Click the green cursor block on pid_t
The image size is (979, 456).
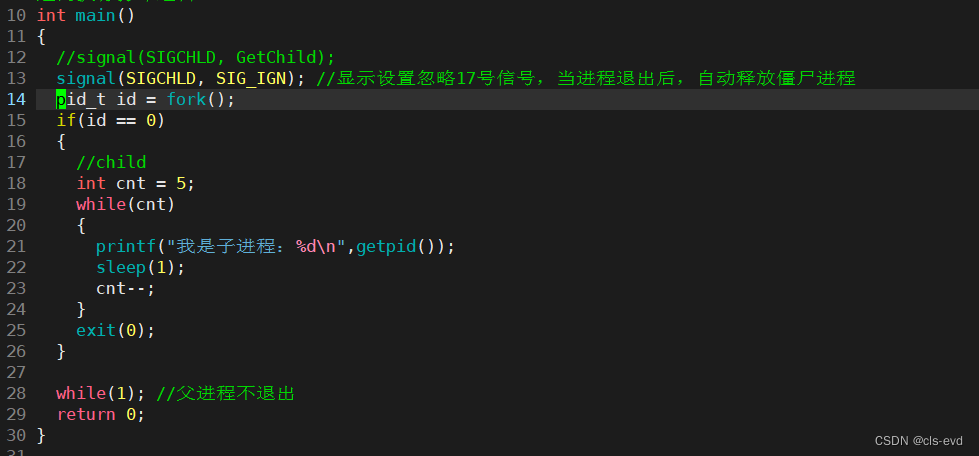(x=61, y=99)
